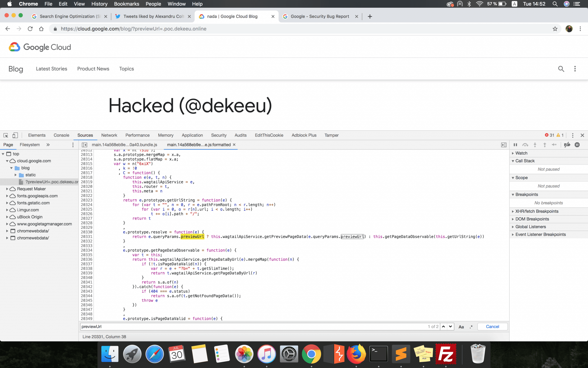Open the Google Cloud blog search icon
This screenshot has height=368, width=588.
click(561, 69)
